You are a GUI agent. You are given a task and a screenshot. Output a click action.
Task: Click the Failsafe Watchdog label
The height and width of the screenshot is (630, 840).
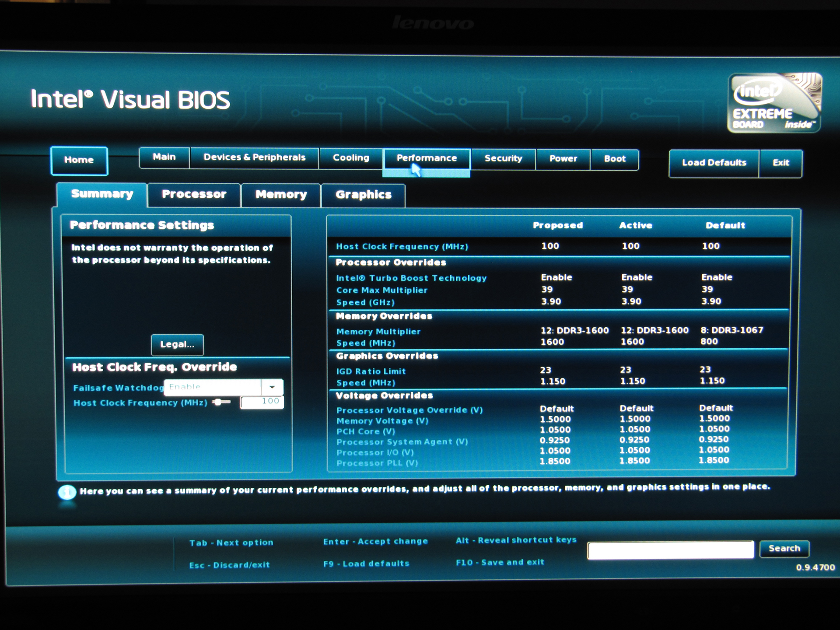118,388
